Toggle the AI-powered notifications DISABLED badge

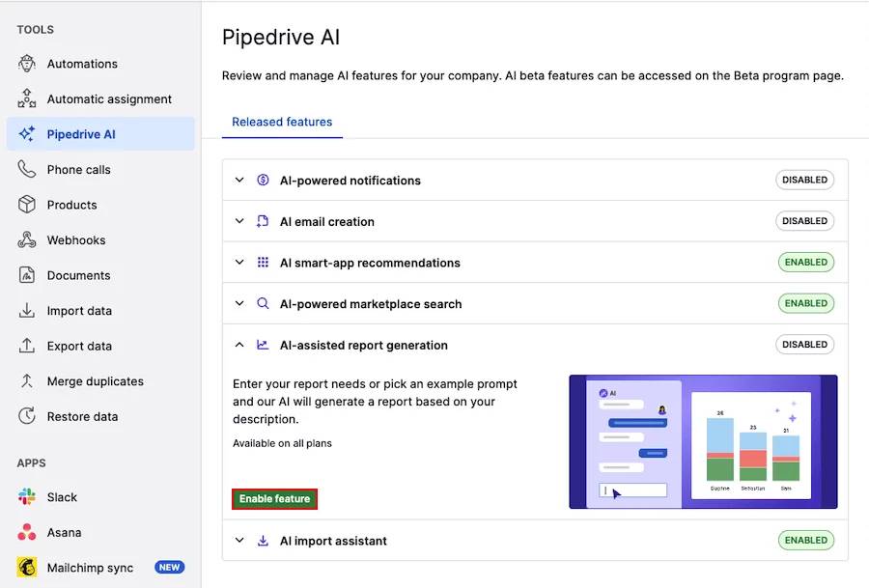(x=804, y=180)
